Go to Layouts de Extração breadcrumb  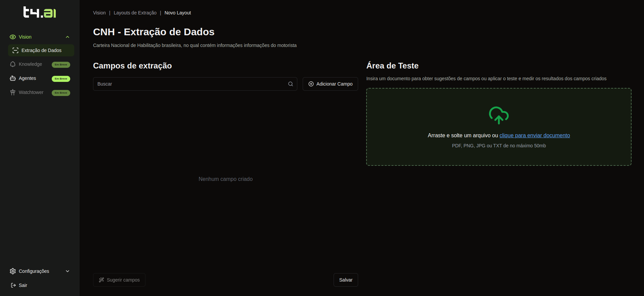[135, 13]
